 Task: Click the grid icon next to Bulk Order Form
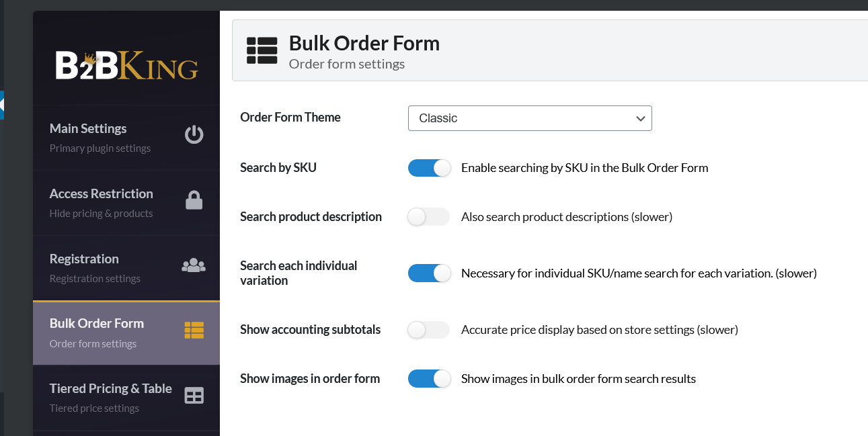[194, 330]
